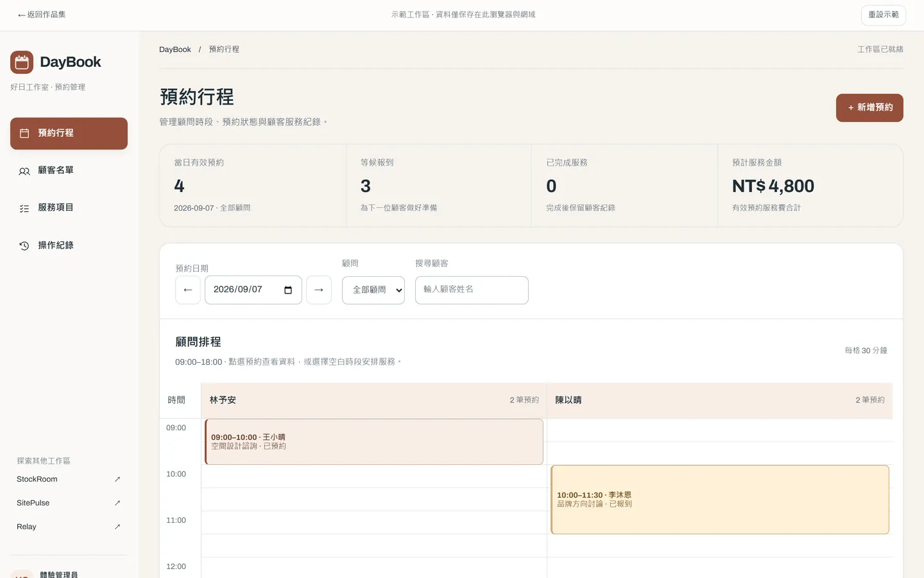Go back via 返回作品集 link
This screenshot has height=578, width=924.
tap(42, 15)
